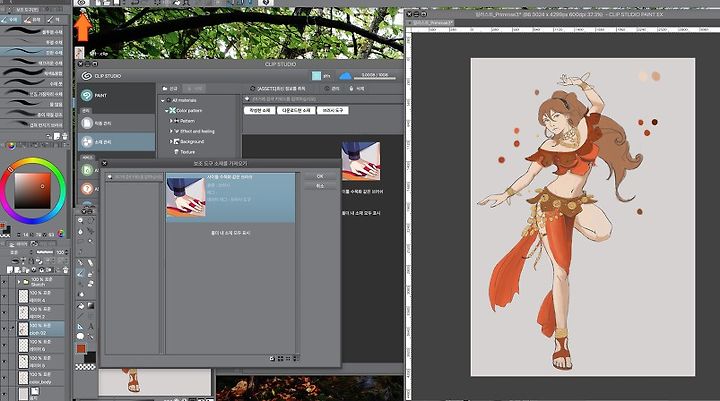
Task: Click OK in the import dialog
Action: pyautogui.click(x=320, y=176)
